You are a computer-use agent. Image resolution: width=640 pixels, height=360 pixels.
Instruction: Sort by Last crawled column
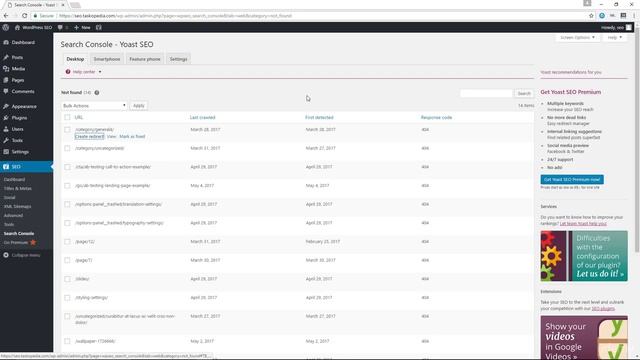202,118
